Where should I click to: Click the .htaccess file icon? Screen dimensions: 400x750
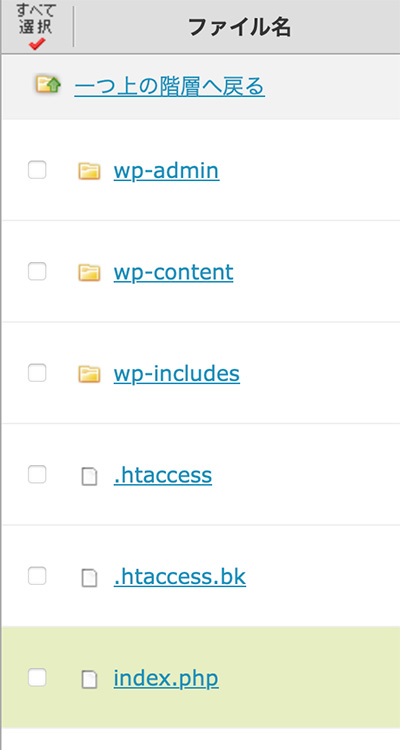coord(89,476)
